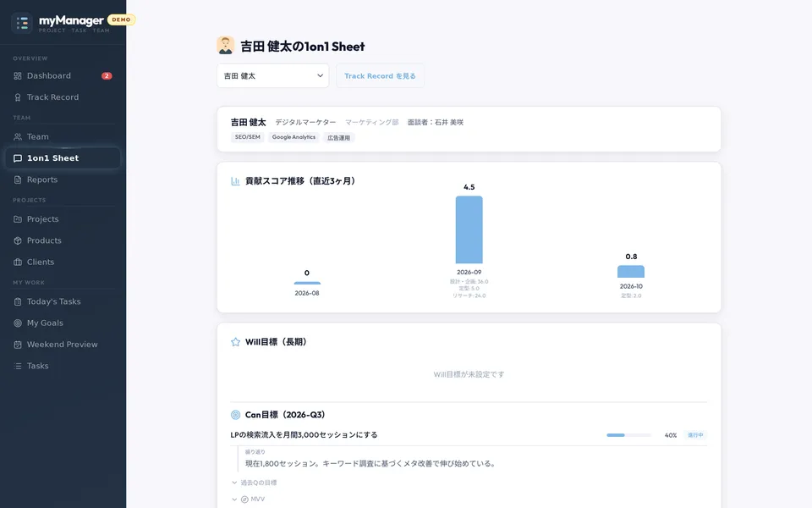The width and height of the screenshot is (812, 508).
Task: Open Products in the sidebar
Action: tap(63, 240)
